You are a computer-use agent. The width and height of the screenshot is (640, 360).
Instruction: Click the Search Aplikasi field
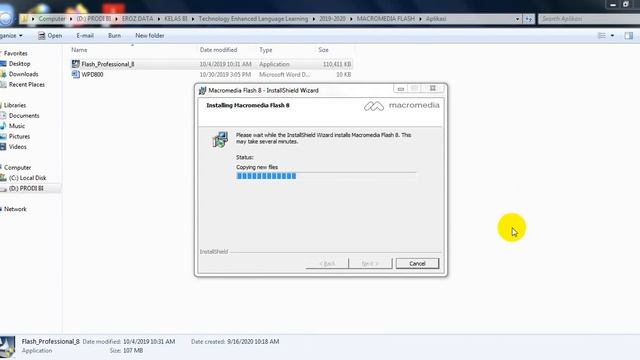click(589, 19)
